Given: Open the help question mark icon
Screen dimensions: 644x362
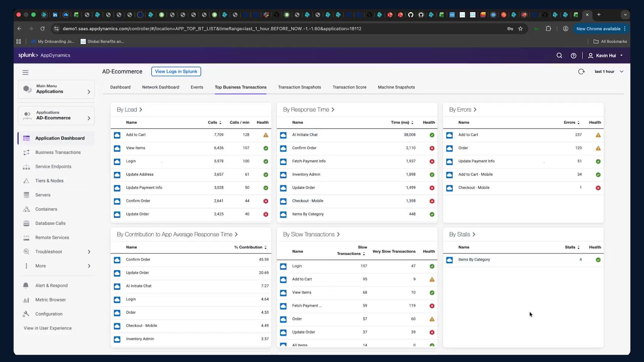Looking at the screenshot, I should click(574, 56).
